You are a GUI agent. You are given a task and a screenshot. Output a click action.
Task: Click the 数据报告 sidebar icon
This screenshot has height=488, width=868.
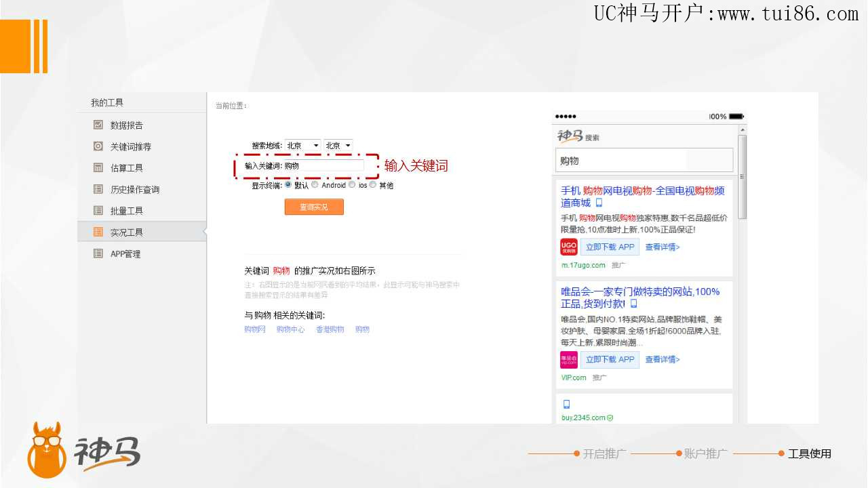(x=98, y=125)
